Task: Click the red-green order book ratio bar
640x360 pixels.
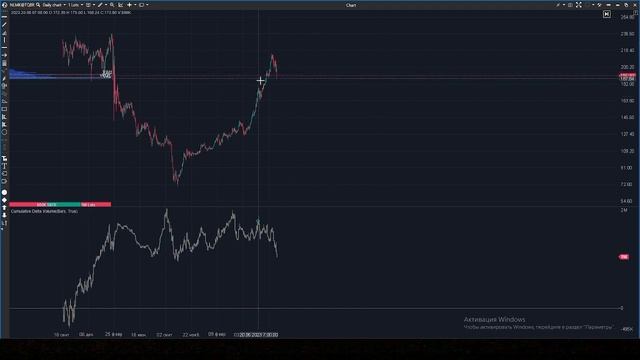Action: click(60, 204)
